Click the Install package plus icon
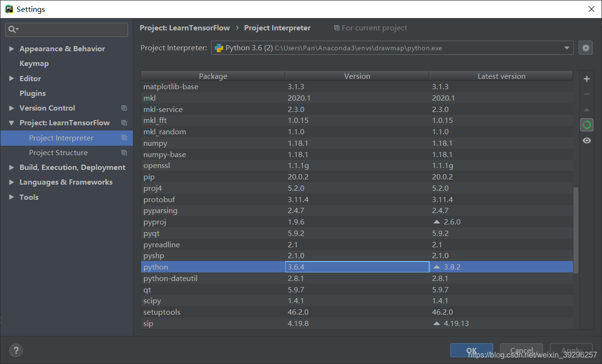Viewport: 602px width, 364px height. pyautogui.click(x=587, y=79)
